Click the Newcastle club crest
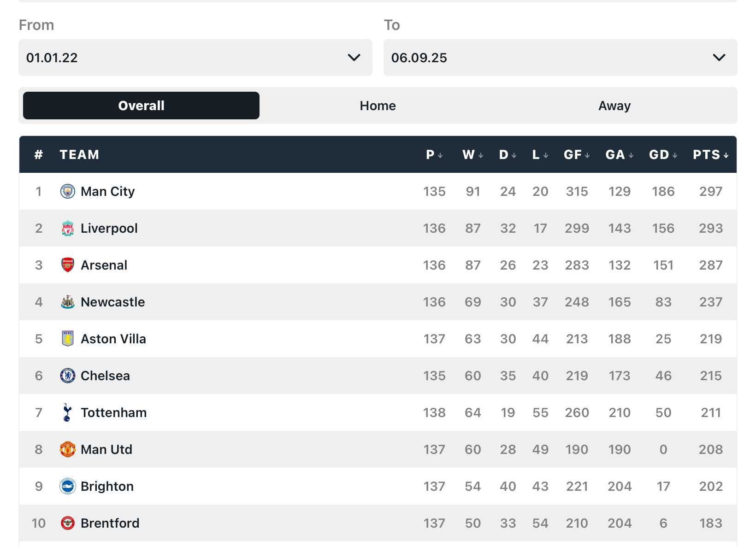Image resolution: width=756 pixels, height=547 pixels. [x=68, y=302]
